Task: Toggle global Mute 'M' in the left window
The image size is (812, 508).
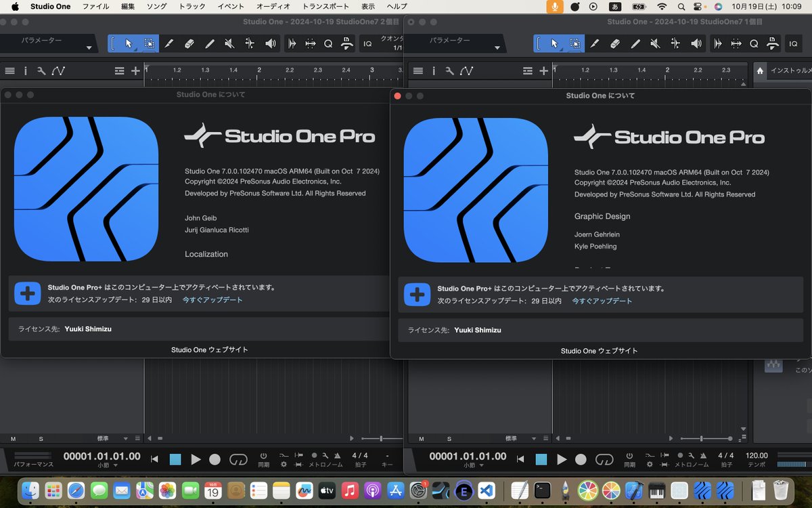Action: [13, 439]
